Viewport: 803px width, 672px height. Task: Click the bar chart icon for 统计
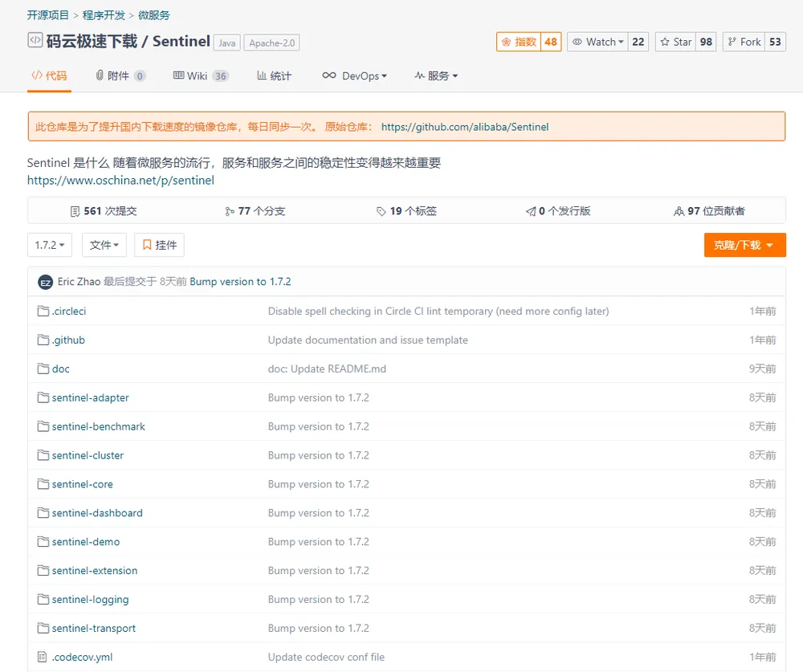click(x=262, y=75)
